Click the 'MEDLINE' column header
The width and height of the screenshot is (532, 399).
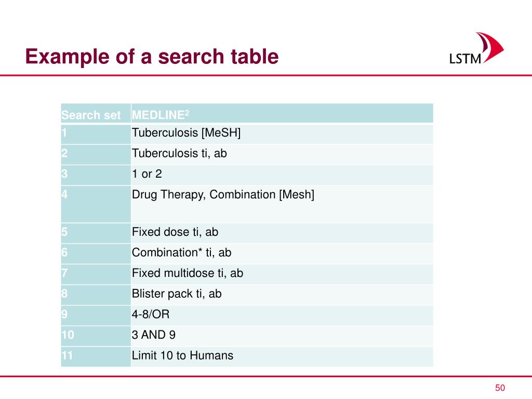click(x=282, y=113)
